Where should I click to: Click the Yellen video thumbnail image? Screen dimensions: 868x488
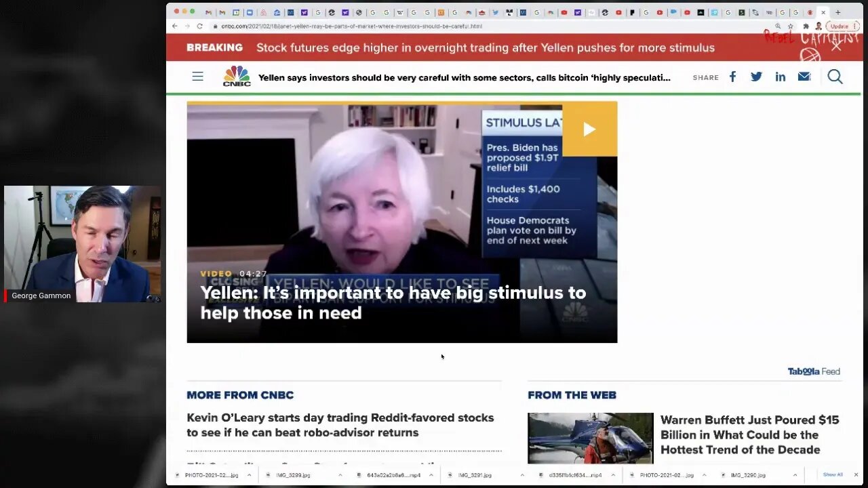coord(402,222)
